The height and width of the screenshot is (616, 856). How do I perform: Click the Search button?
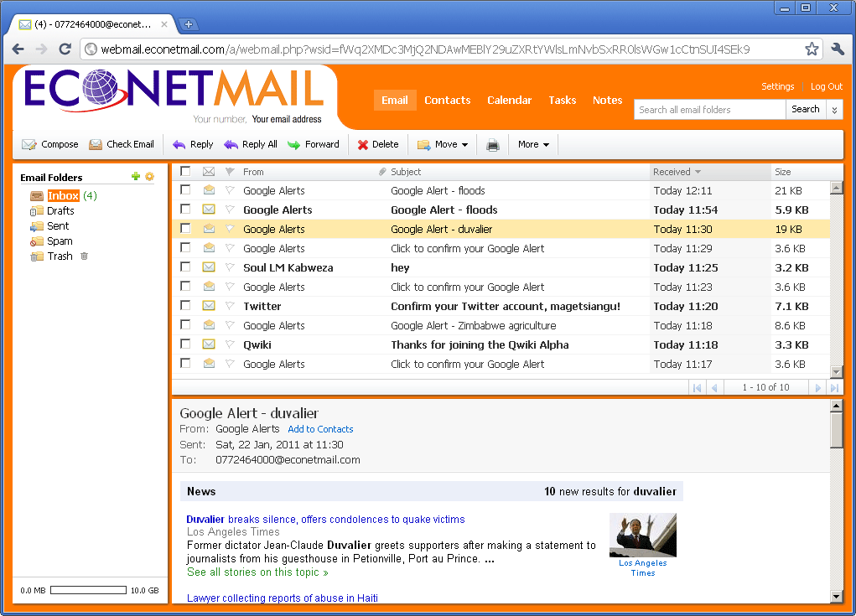pyautogui.click(x=805, y=110)
